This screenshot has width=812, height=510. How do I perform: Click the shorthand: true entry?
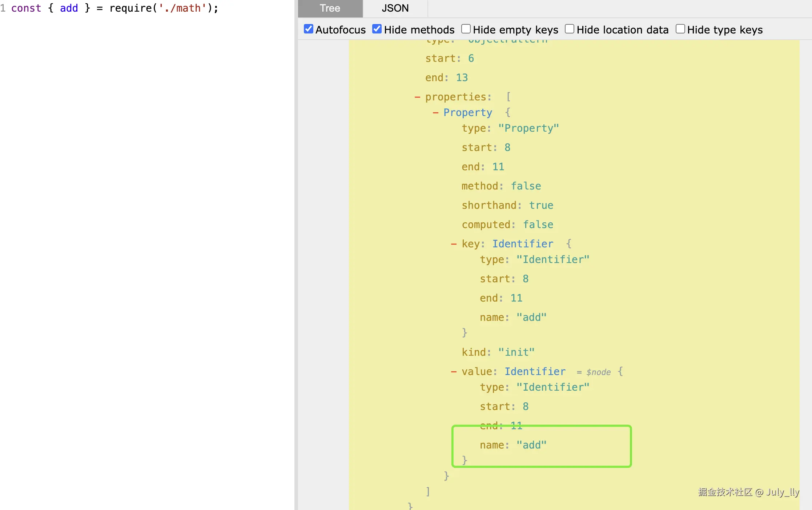tap(507, 206)
